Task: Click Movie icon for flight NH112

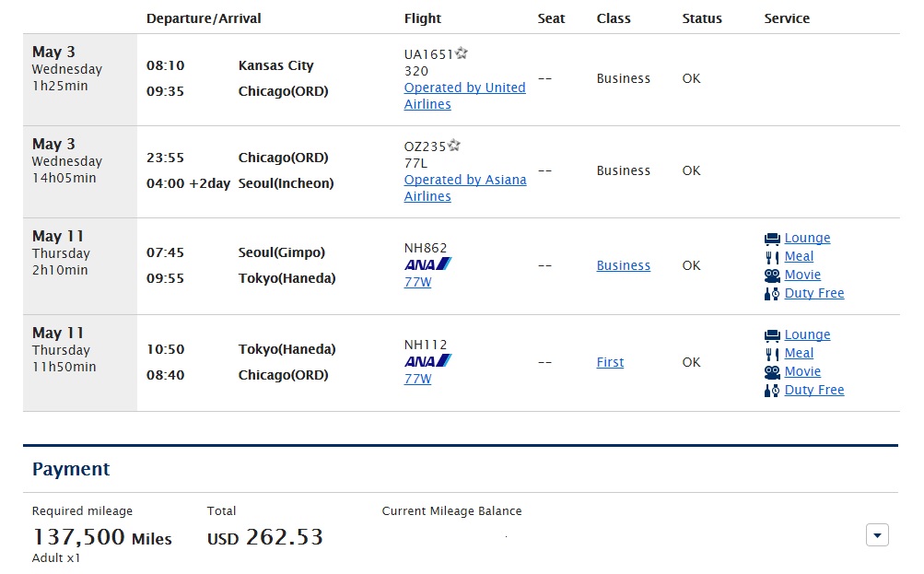Action: click(772, 372)
